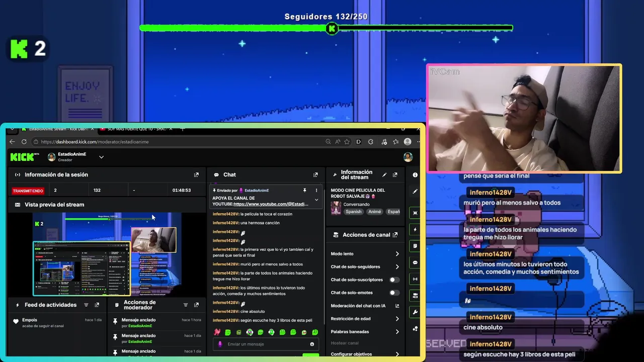
Task: Click the browser address bar URL
Action: pos(95,142)
